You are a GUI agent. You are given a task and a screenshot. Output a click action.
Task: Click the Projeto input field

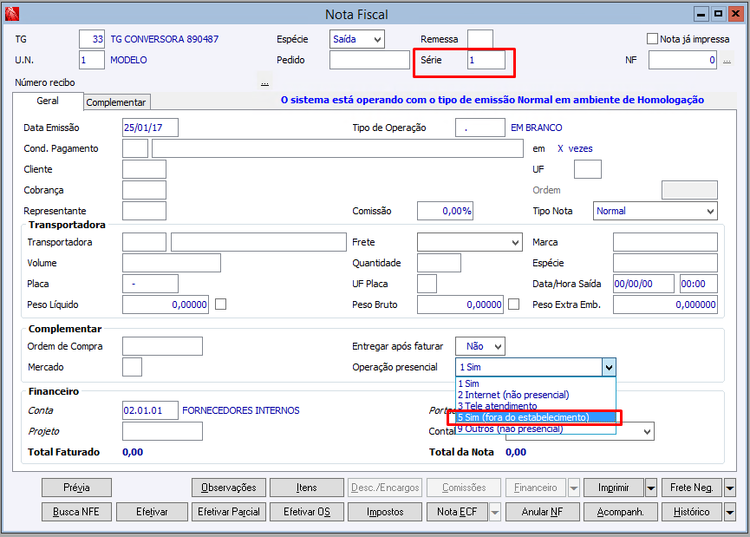[x=162, y=432]
